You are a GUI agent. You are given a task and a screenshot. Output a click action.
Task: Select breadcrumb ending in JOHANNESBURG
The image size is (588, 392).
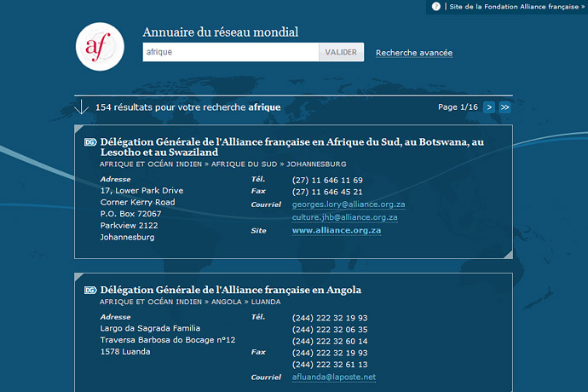coord(222,164)
